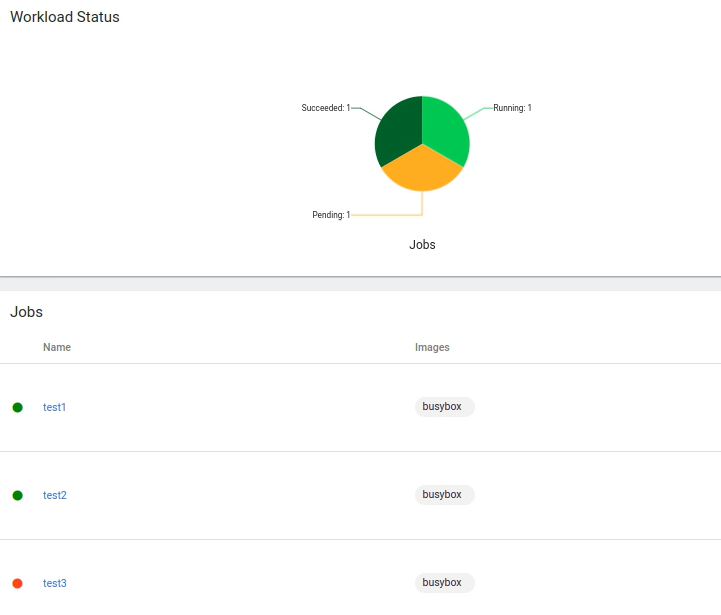Click the busybox image chip for test2
The height and width of the screenshot is (615, 721).
444,495
